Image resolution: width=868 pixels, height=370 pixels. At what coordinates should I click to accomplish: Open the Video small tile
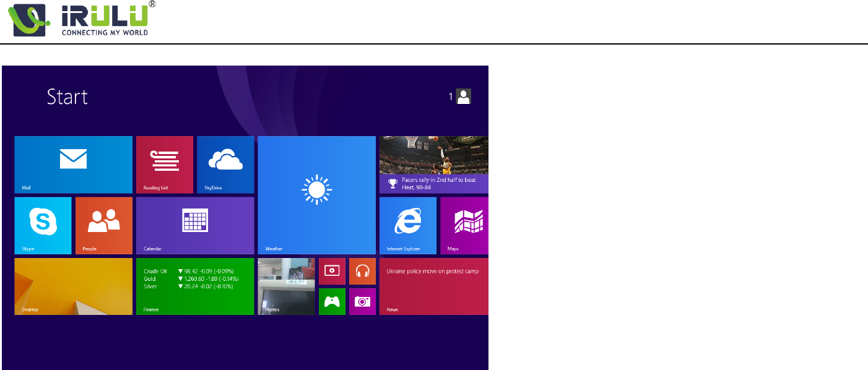click(332, 271)
